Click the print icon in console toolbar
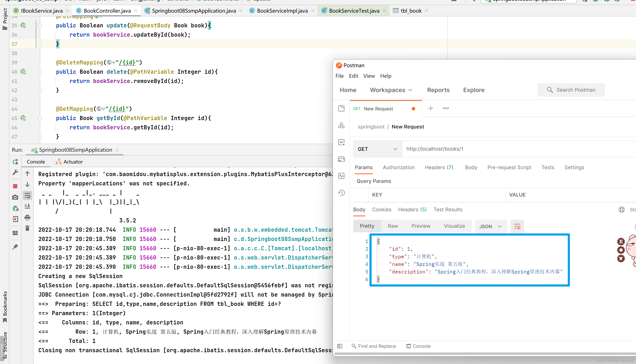Image resolution: width=636 pixels, height=364 pixels. click(28, 218)
